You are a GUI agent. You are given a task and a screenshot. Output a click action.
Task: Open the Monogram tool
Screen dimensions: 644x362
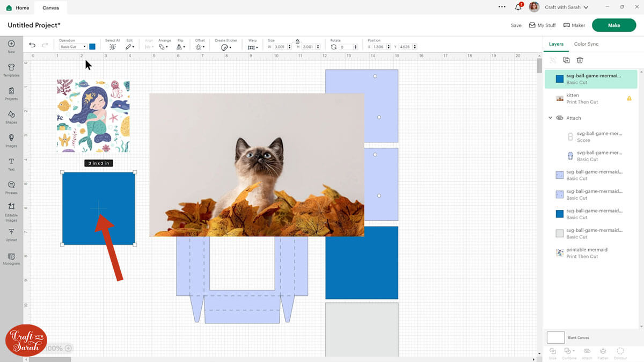coord(11,258)
